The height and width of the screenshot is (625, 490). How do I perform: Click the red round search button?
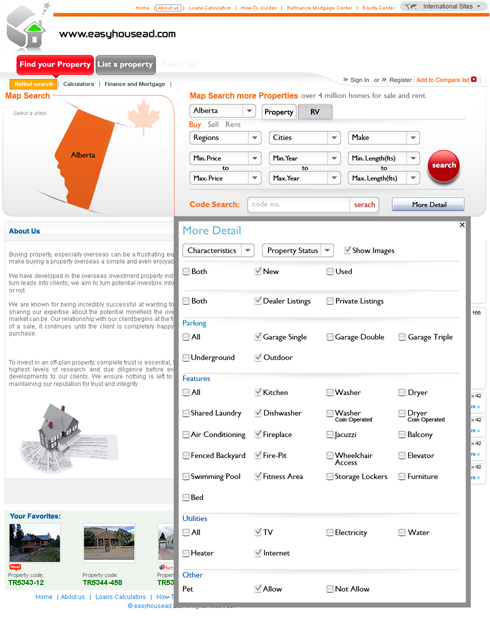pos(444,166)
